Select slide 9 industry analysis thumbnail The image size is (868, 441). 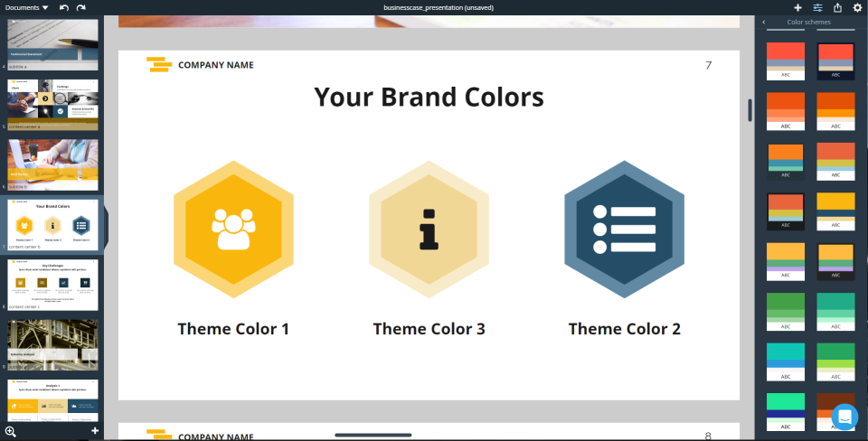tap(53, 344)
